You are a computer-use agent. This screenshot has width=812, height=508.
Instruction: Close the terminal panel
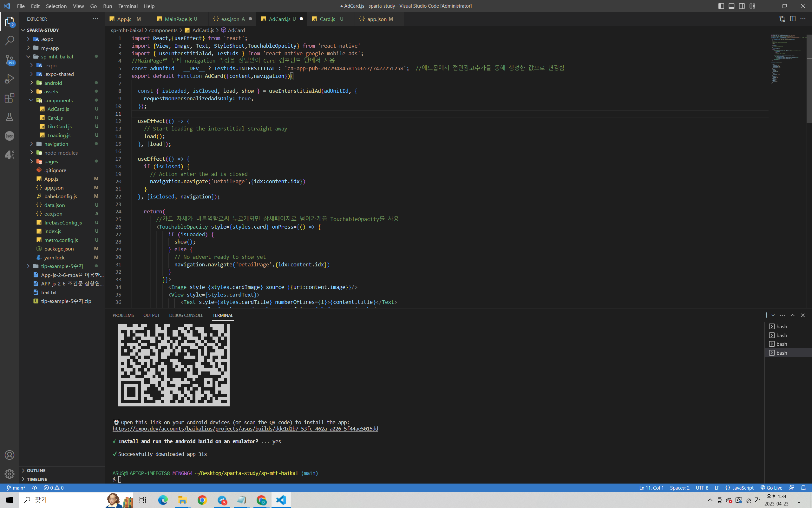coord(803,315)
